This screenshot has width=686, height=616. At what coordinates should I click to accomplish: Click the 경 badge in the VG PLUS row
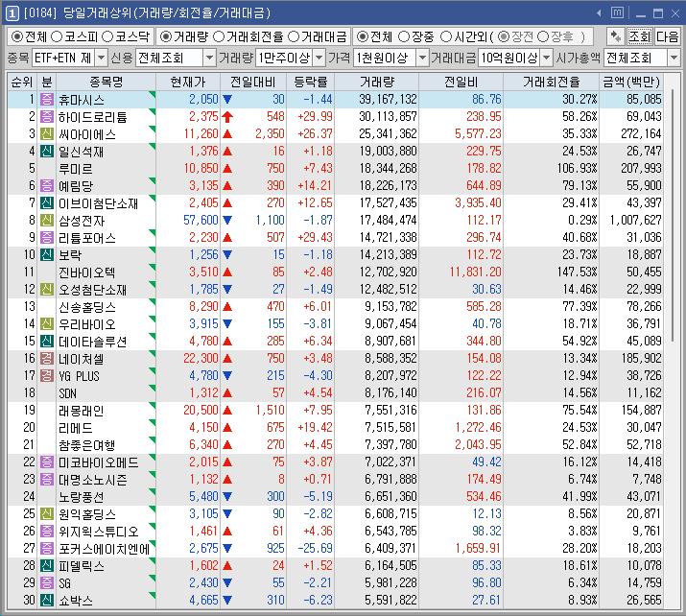(47, 375)
